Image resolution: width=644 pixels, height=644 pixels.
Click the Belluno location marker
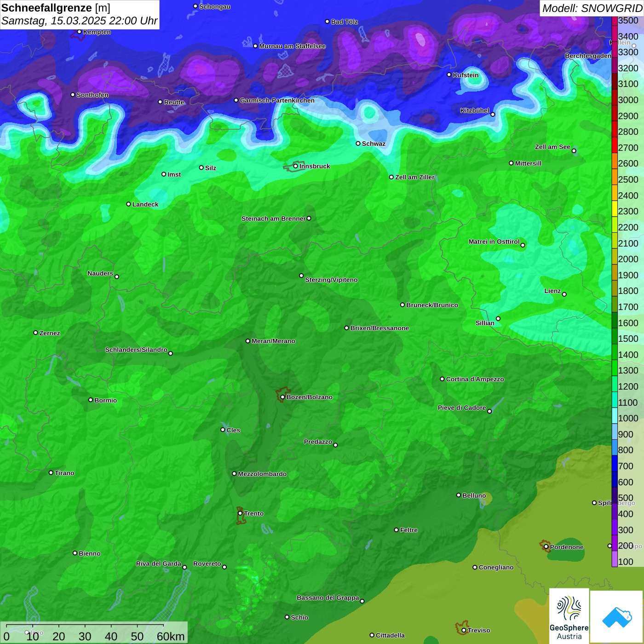pos(459,495)
